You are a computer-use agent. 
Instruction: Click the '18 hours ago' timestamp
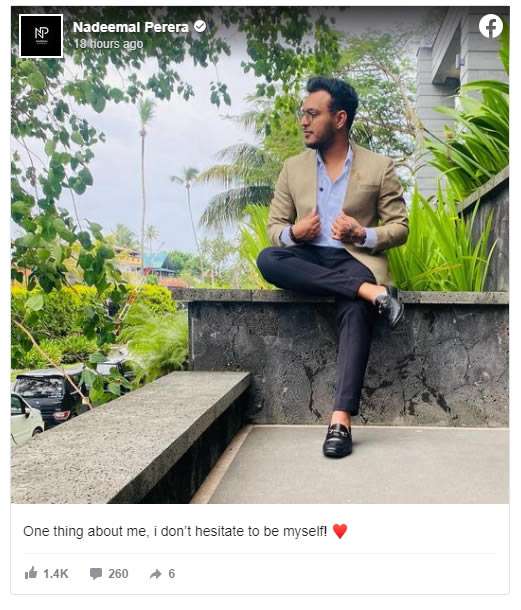point(109,44)
